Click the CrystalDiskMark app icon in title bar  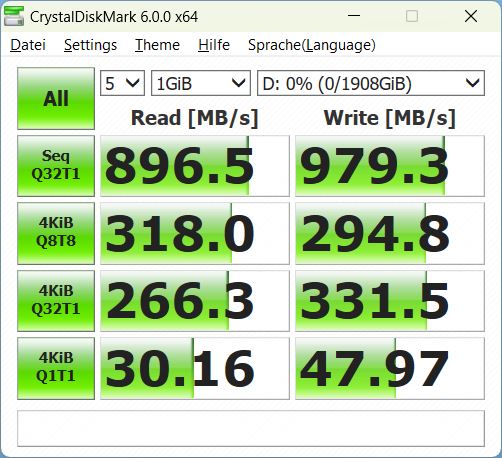click(14, 16)
